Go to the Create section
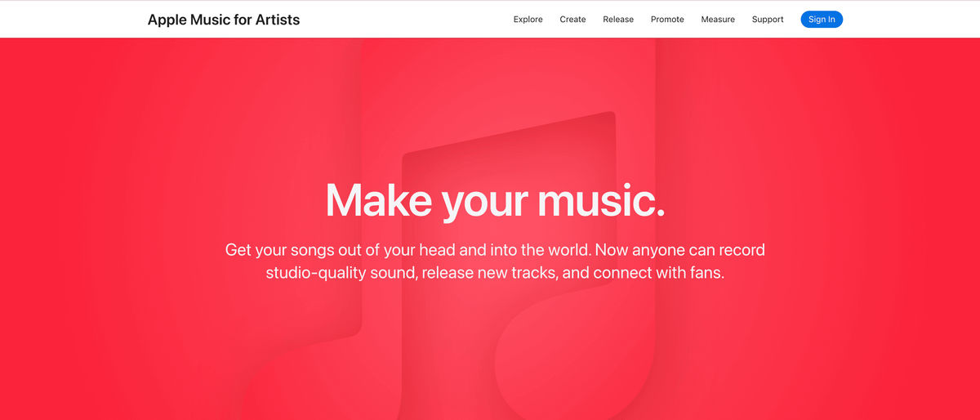The height and width of the screenshot is (420, 980). (x=572, y=20)
